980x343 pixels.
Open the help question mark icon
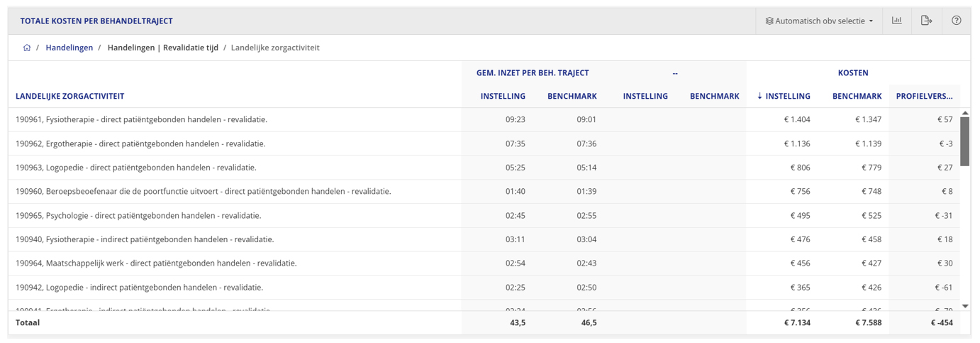tap(956, 21)
